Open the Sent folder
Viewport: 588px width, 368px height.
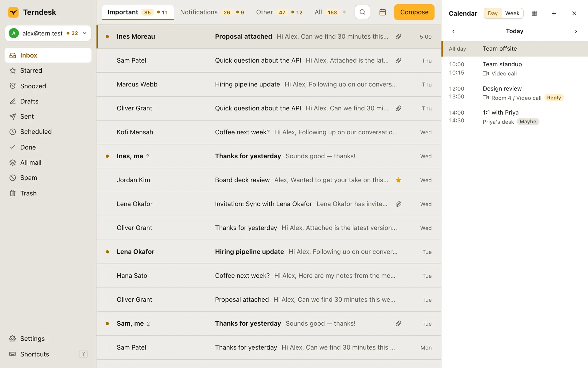pos(48,117)
